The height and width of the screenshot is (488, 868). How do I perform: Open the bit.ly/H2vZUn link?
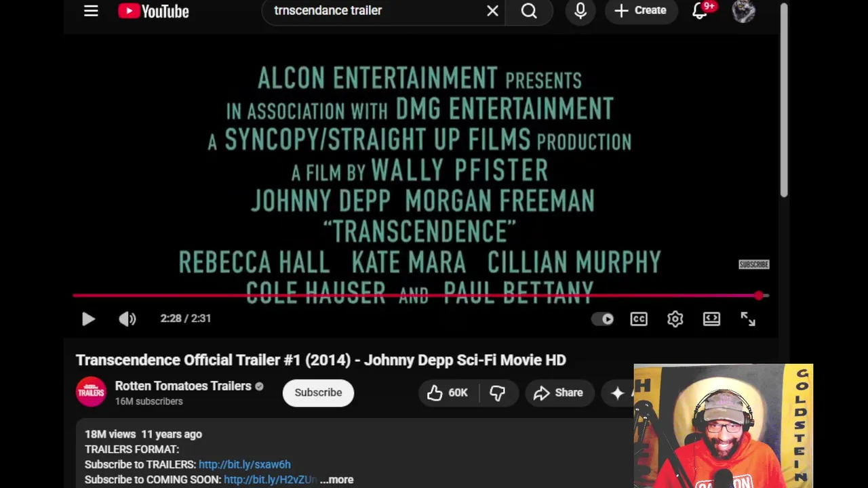(270, 479)
